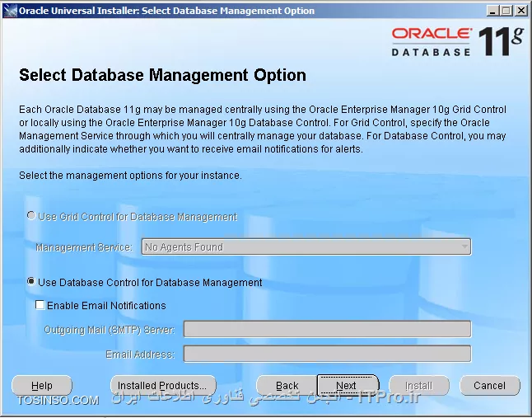The image size is (532, 418).
Task: Click the Email Address input field
Action: (328, 354)
